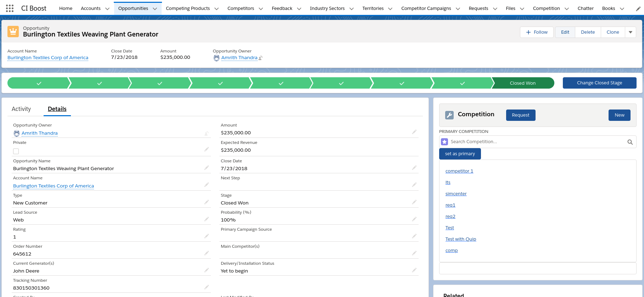Open the req2 competition link
The width and height of the screenshot is (644, 297).
coord(450,217)
